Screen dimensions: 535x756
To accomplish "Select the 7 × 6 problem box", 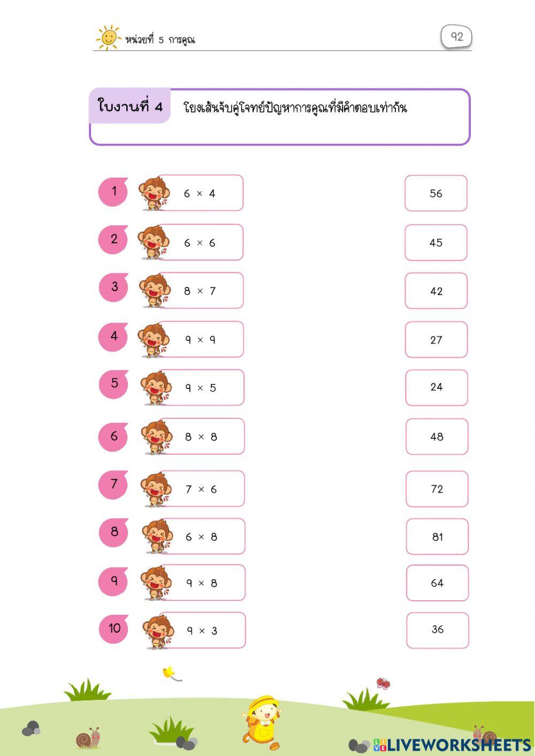I will click(x=203, y=489).
